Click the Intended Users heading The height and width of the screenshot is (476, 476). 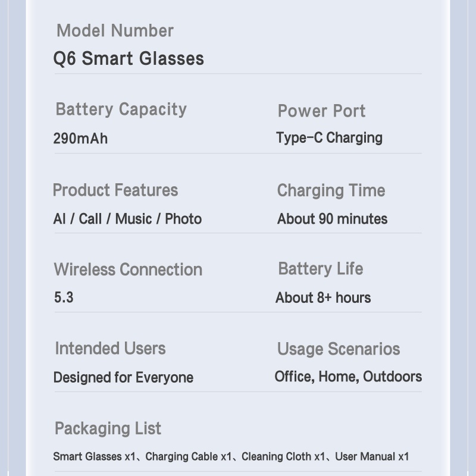click(110, 349)
